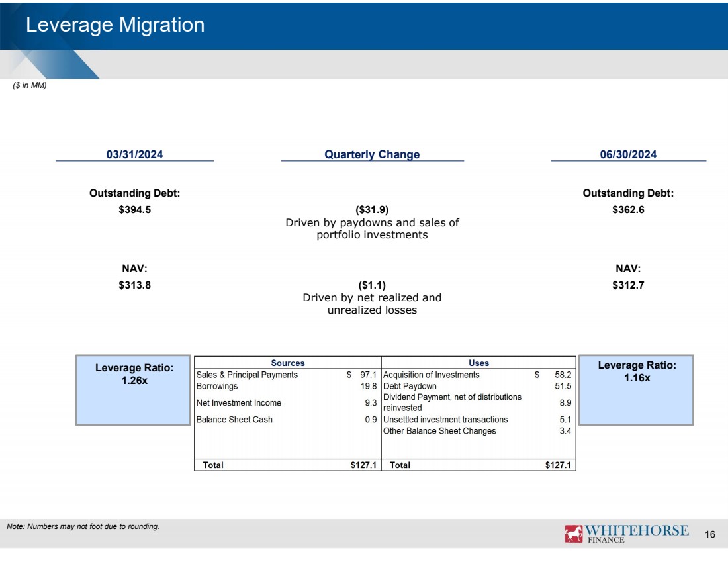Select the "Sources" table header
This screenshot has height=562, width=728.
pyautogui.click(x=288, y=363)
